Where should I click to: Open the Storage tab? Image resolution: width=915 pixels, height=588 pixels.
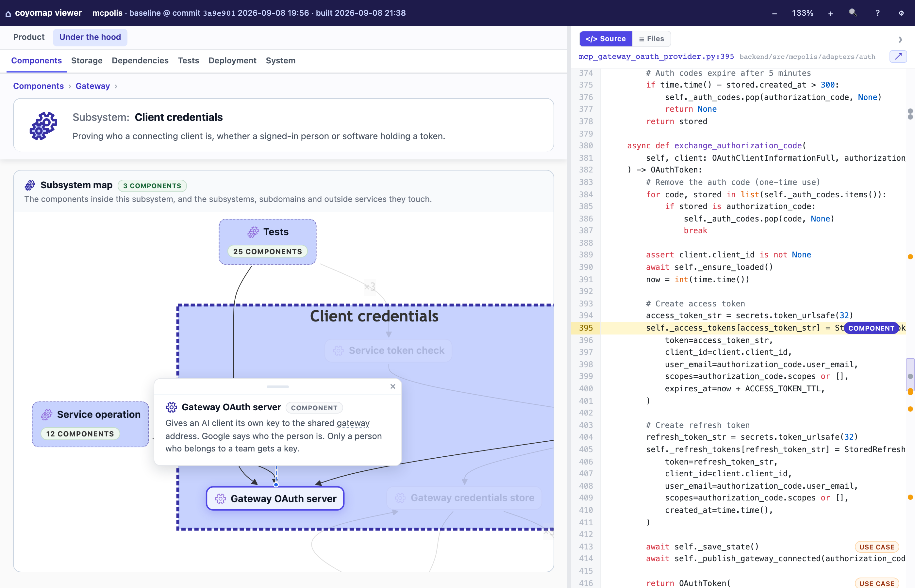87,60
